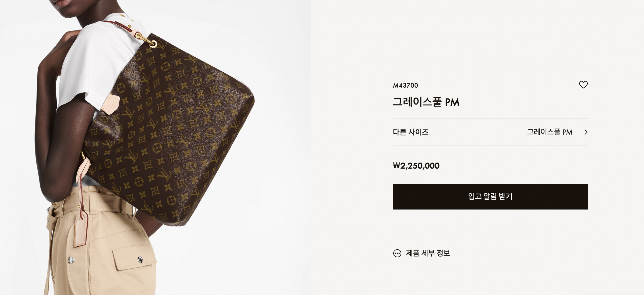Click the ₩2,250,000 price text
Viewport: 644px width, 295px height.
click(x=416, y=166)
